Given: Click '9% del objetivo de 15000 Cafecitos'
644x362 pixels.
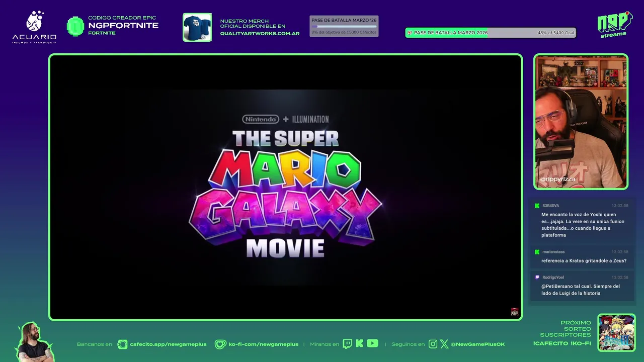Looking at the screenshot, I should point(344,32).
